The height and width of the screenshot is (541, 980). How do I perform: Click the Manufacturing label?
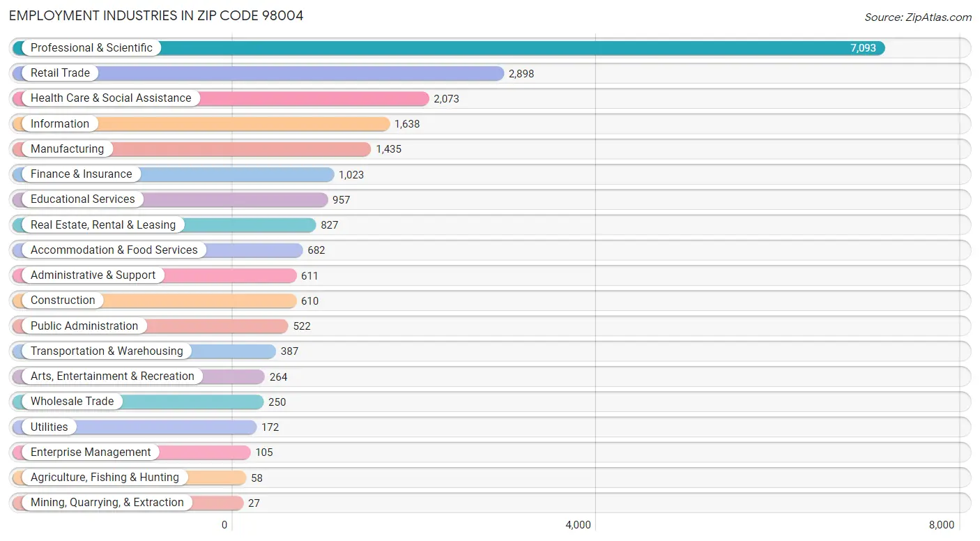pyautogui.click(x=67, y=149)
